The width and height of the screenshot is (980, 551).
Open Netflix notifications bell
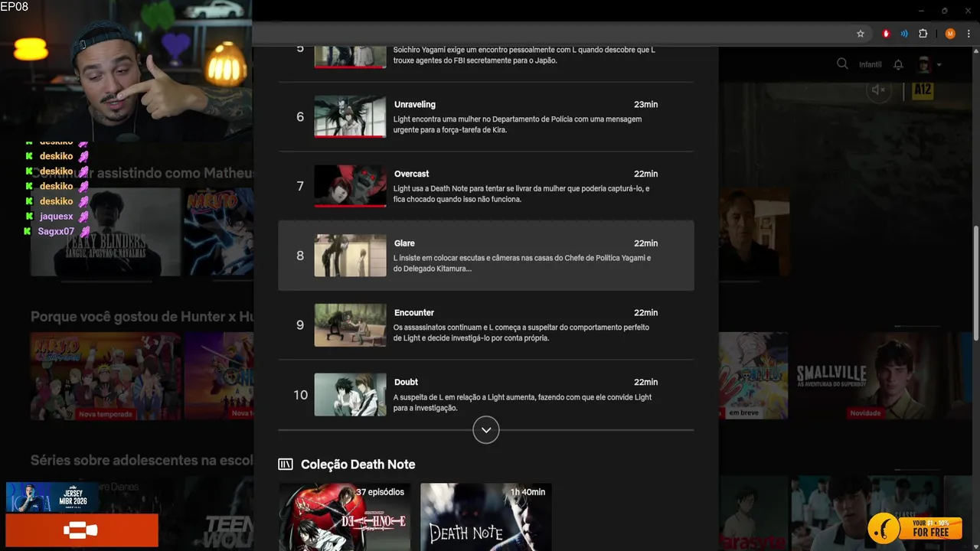click(x=899, y=64)
